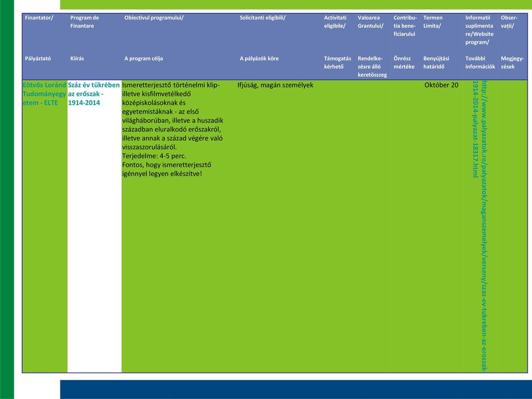
Task: Open the 'Eötvös Loránd Tudományegyetem - ELTE' link
Action: [x=44, y=94]
